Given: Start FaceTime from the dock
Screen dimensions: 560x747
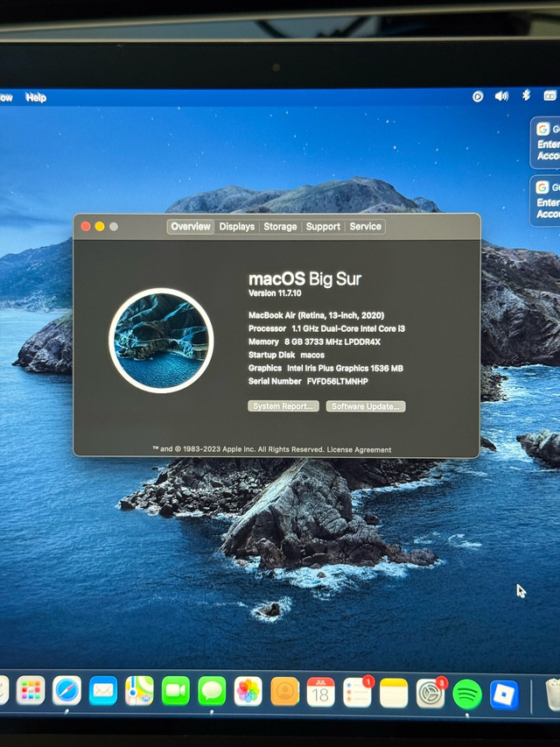Looking at the screenshot, I should pyautogui.click(x=176, y=691).
